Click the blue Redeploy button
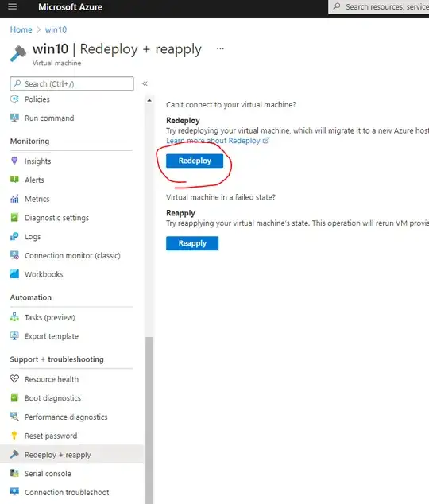 (x=195, y=161)
